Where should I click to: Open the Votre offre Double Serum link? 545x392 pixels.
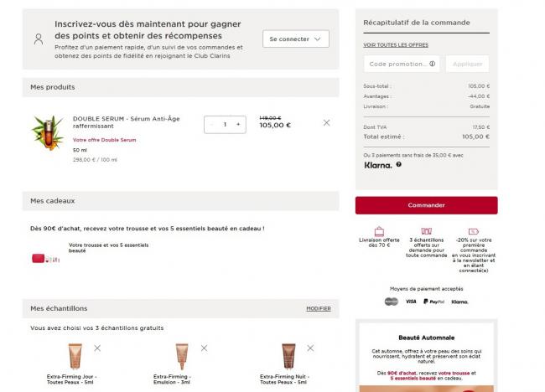tap(104, 140)
